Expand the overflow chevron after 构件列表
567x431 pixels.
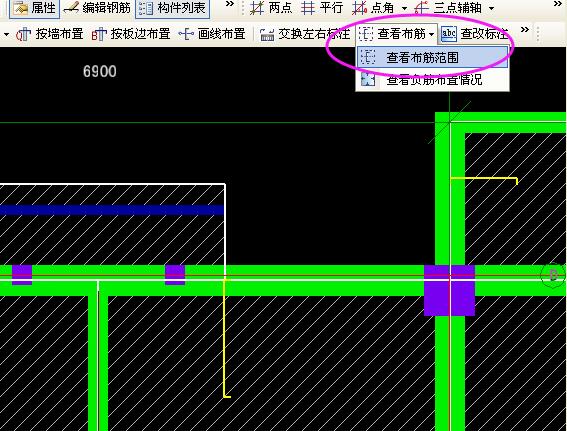click(x=229, y=4)
